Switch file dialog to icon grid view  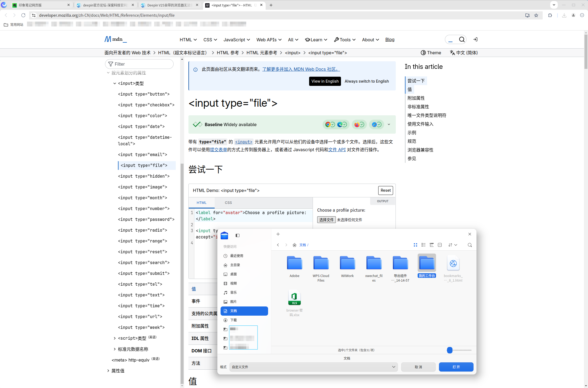click(415, 245)
